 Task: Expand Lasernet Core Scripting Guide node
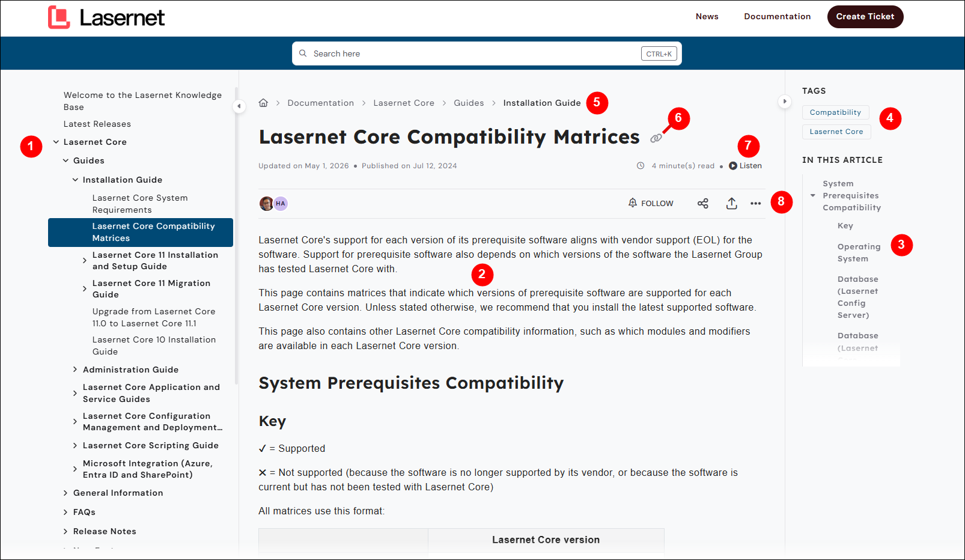(75, 446)
